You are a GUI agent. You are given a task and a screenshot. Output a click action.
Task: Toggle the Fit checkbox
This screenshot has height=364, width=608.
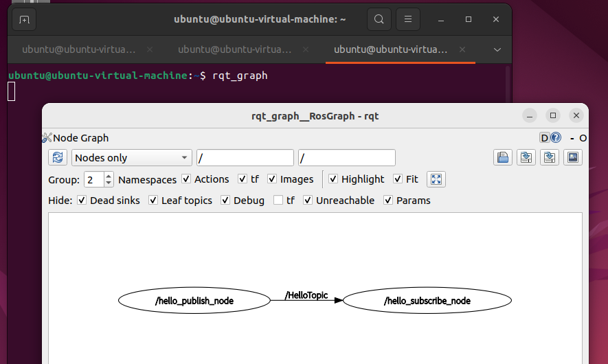398,179
